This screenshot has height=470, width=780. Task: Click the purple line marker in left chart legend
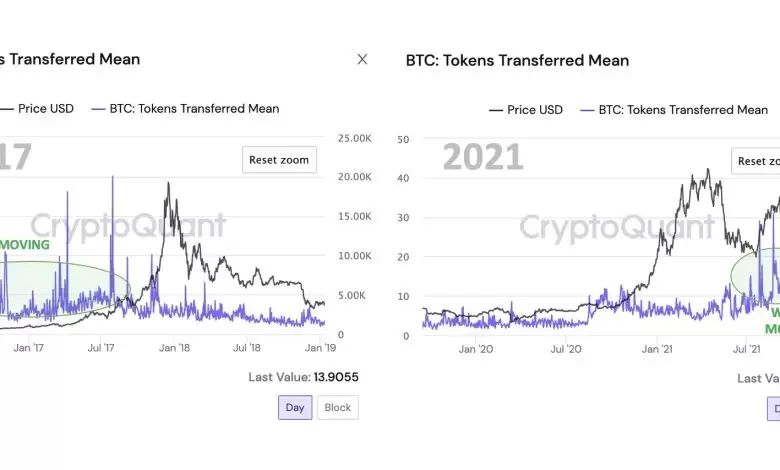[x=97, y=108]
